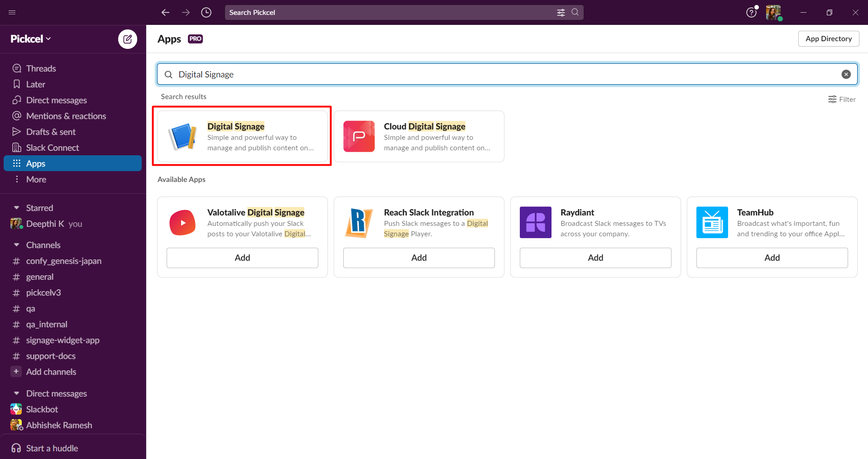Go back with the left arrow
Viewport: 868px width, 459px height.
(165, 12)
